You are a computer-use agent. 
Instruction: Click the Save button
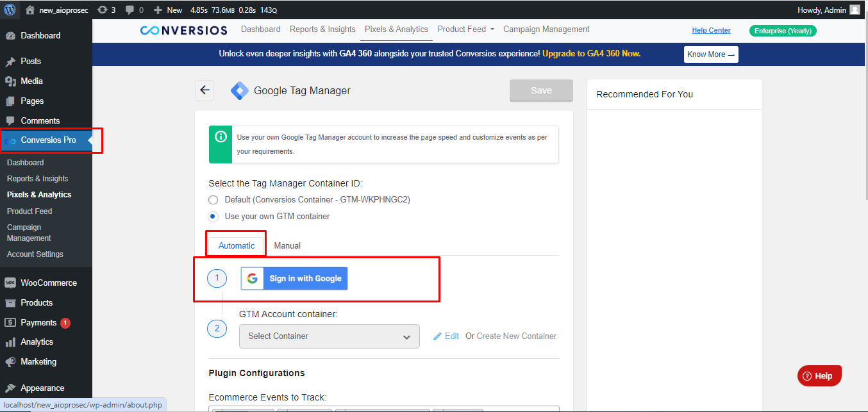tap(541, 90)
